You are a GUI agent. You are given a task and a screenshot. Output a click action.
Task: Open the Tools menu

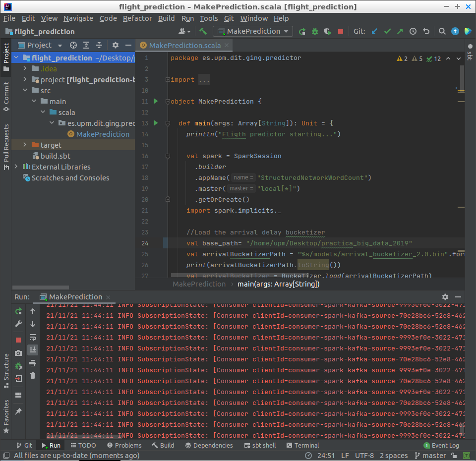pyautogui.click(x=209, y=18)
